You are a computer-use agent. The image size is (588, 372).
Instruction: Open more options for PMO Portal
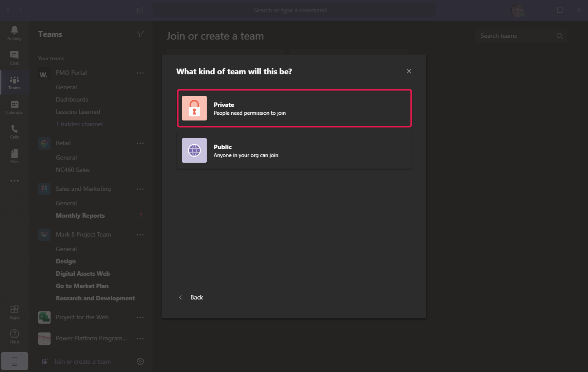coord(140,73)
